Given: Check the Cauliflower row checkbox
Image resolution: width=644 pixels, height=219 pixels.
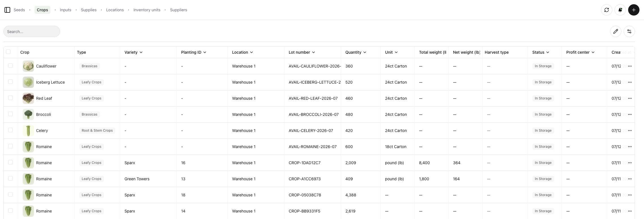Looking at the screenshot, I should pyautogui.click(x=10, y=66).
